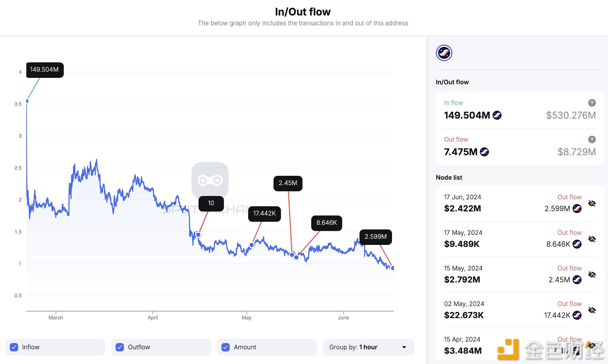Click the 17.442K outflow chart label
Viewport: 608px width, 364px height.
(264, 214)
